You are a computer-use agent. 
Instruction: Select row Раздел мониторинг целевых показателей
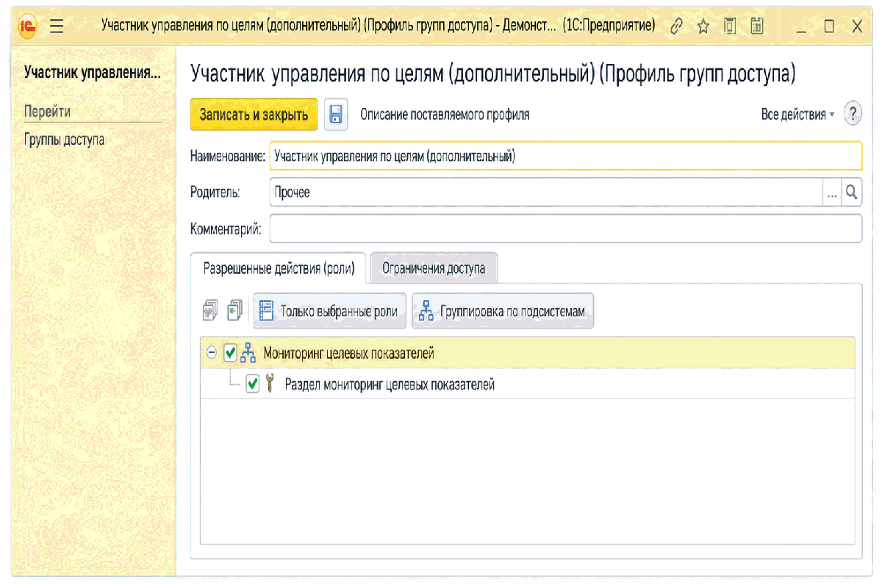point(528,384)
